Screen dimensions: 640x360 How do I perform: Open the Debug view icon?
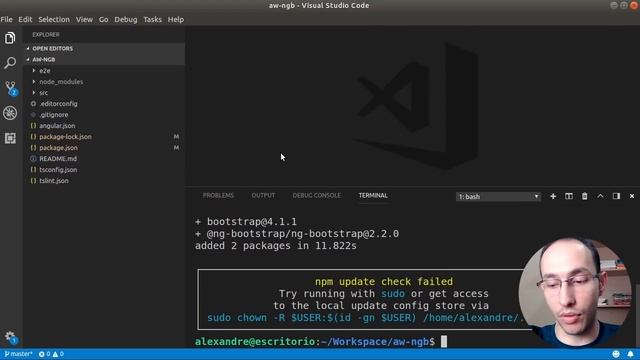pyautogui.click(x=10, y=113)
